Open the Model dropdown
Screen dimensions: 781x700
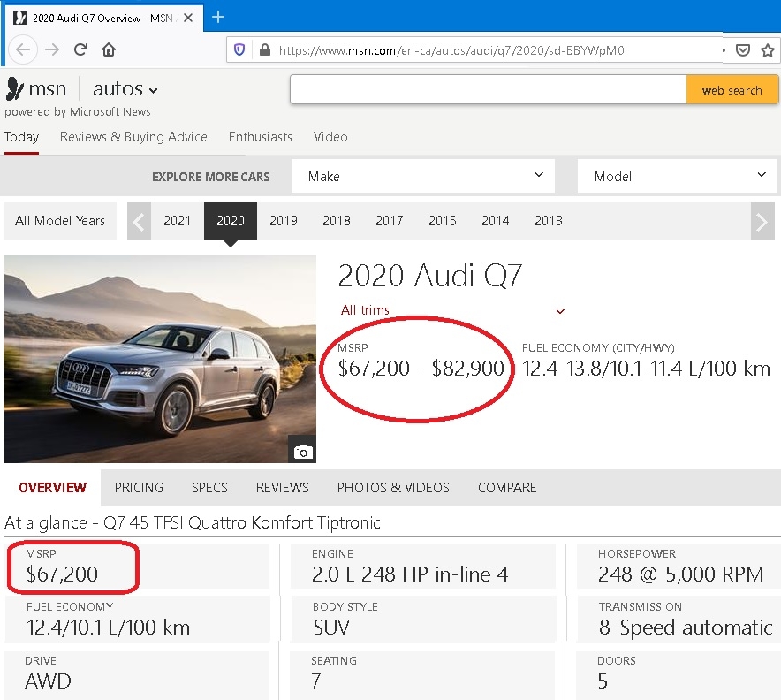pos(678,176)
